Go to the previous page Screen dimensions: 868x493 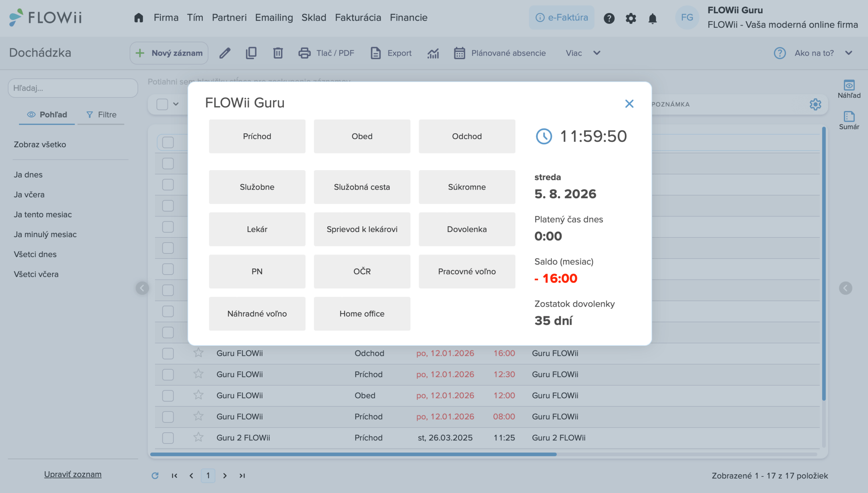pyautogui.click(x=191, y=476)
